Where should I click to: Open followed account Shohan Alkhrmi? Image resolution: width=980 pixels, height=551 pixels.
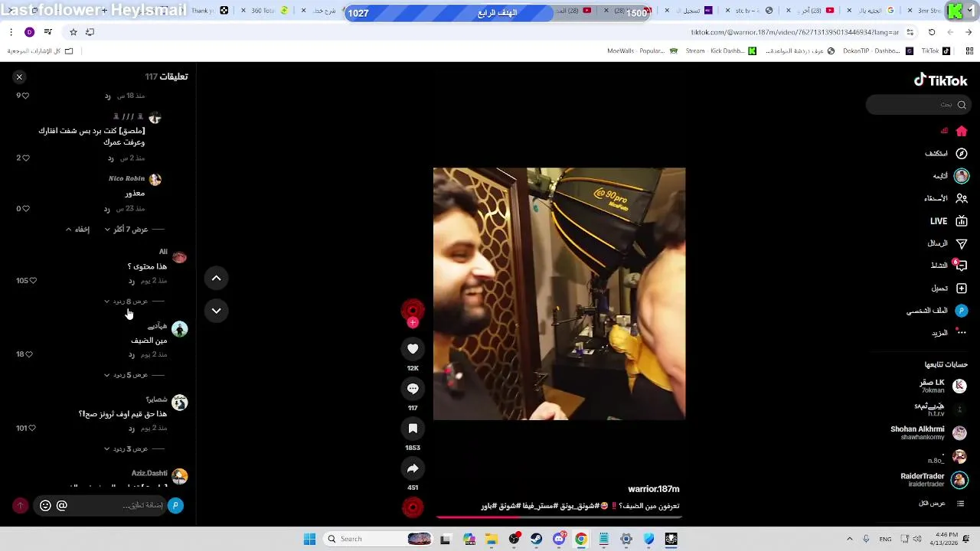[929, 432]
